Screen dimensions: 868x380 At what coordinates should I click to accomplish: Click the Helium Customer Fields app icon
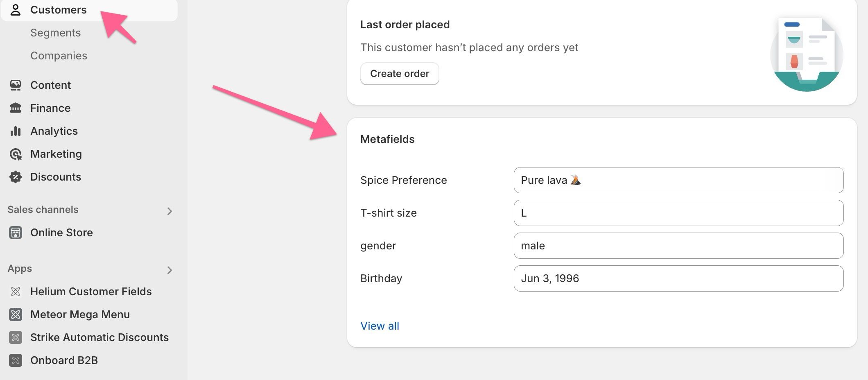click(x=16, y=292)
